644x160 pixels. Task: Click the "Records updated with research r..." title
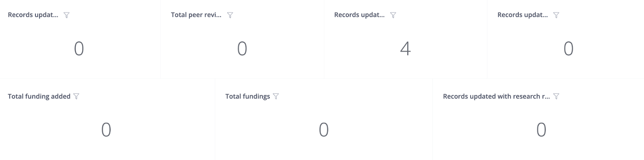(496, 96)
